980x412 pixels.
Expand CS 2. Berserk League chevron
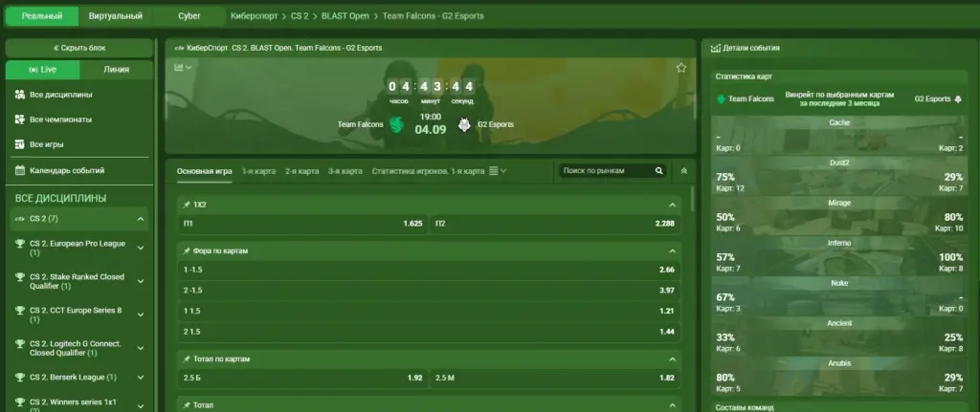click(141, 377)
